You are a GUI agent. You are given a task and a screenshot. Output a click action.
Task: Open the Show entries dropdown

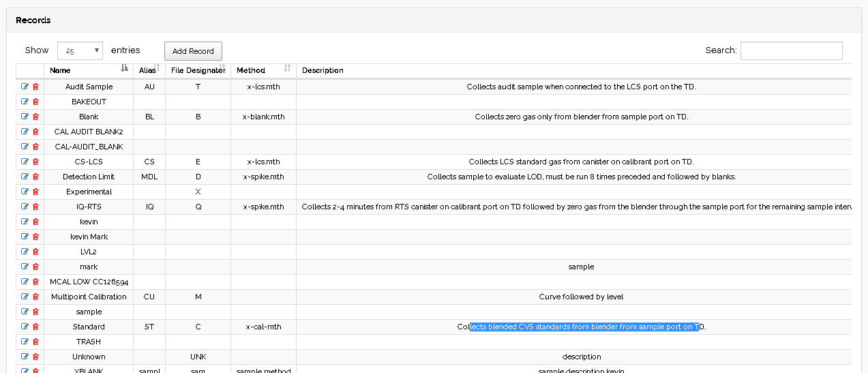pyautogui.click(x=80, y=50)
